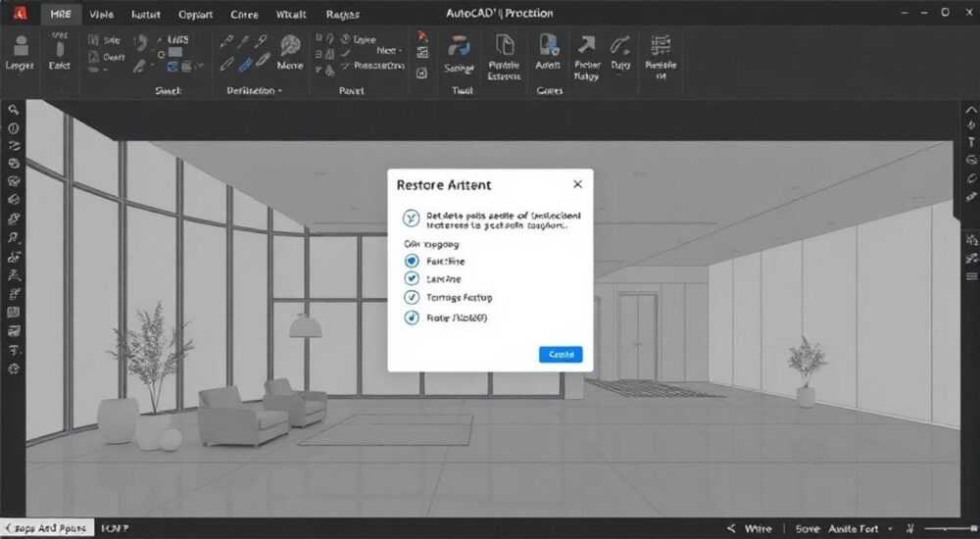Image resolution: width=980 pixels, height=539 pixels.
Task: Click the Larger person icon in ribbon
Action: (21, 46)
